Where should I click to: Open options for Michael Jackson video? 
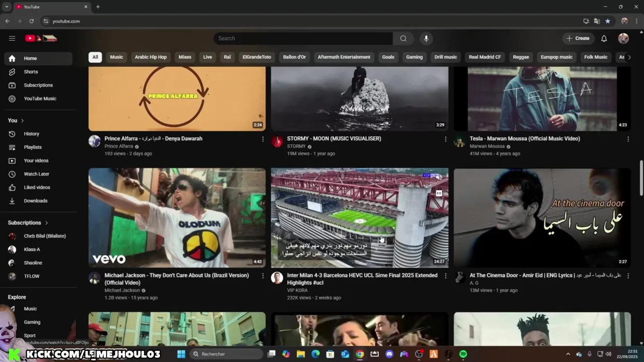coord(263,276)
